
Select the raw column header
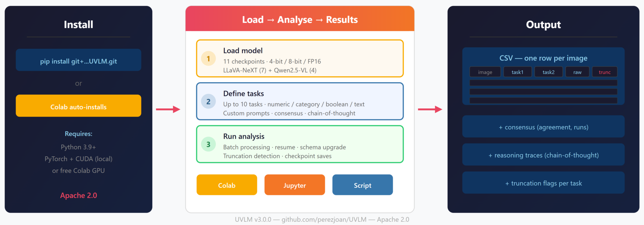click(x=577, y=72)
